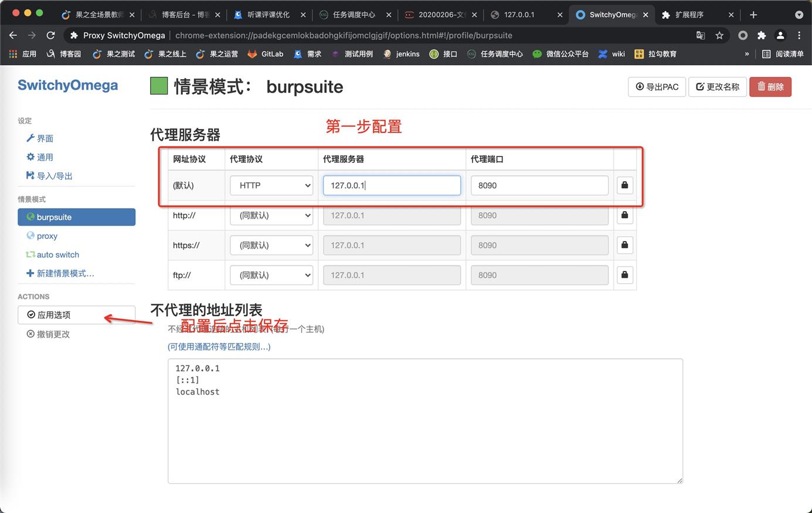Open the 果之测试 bookmark
The image size is (812, 513).
click(x=114, y=54)
